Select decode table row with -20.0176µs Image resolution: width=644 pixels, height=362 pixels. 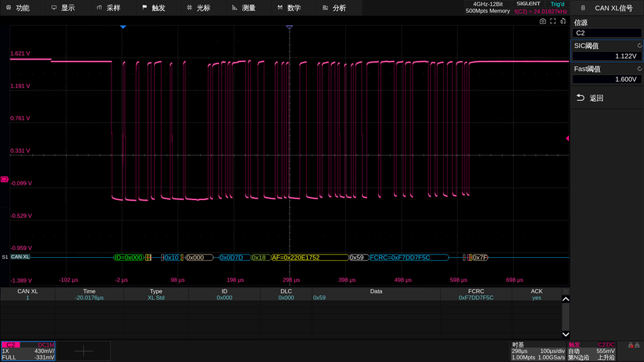click(281, 297)
